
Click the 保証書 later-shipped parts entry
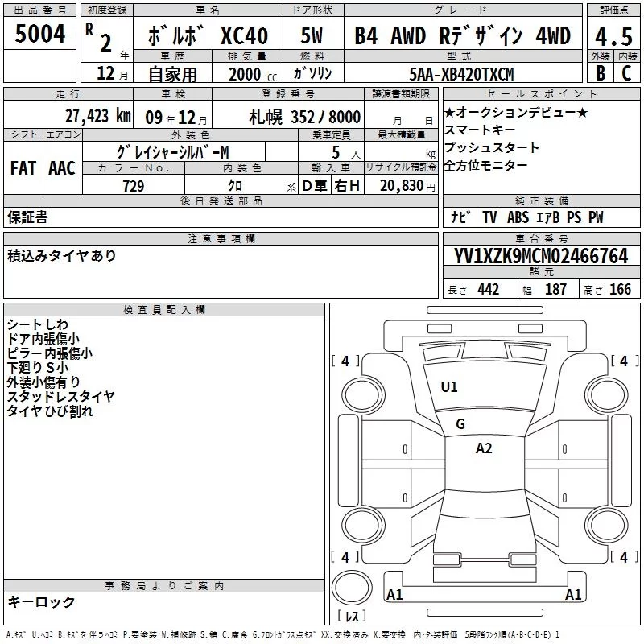[x=27, y=217]
